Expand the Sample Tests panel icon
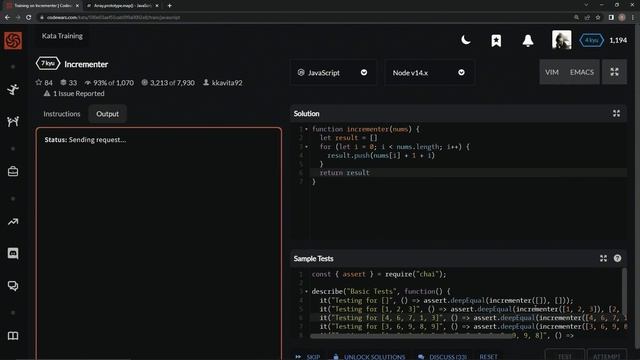This screenshot has height=360, width=640. (x=603, y=258)
